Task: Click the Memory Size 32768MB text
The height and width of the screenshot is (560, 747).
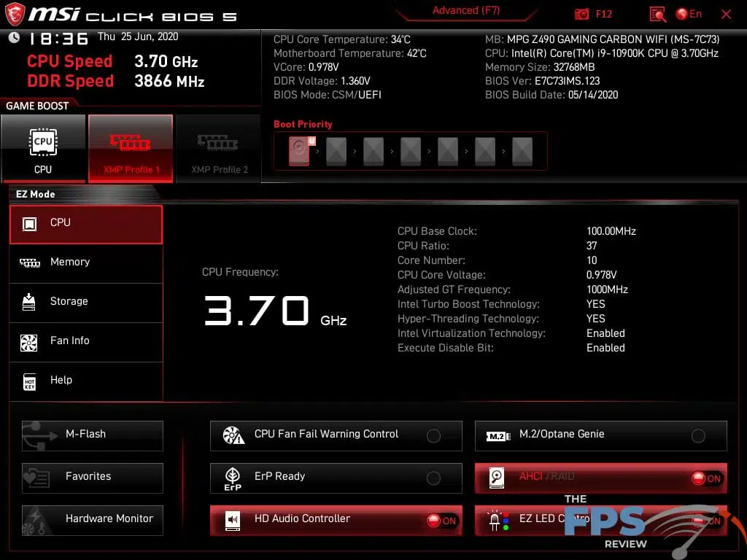Action: point(540,67)
